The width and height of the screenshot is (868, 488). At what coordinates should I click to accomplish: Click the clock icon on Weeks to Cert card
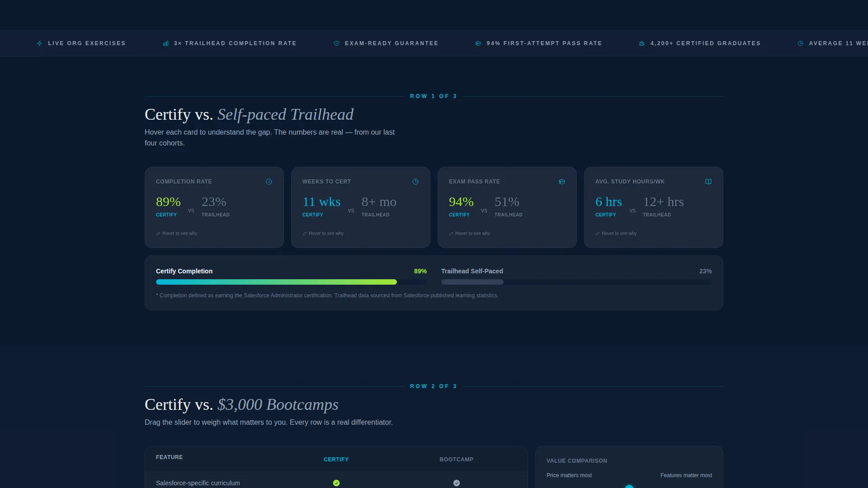pyautogui.click(x=415, y=182)
